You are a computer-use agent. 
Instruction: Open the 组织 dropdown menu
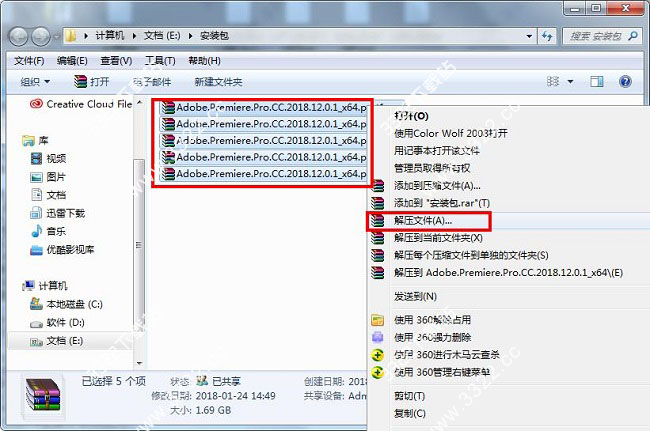point(35,82)
